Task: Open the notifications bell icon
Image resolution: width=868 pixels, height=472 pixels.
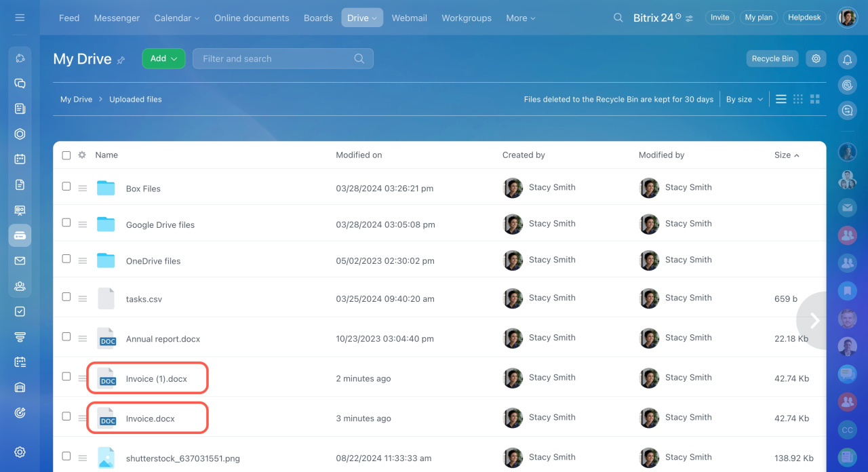Action: 847,60
